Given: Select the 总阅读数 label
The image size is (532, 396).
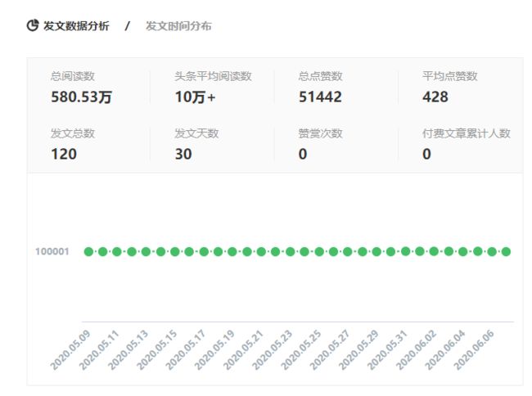Looking at the screenshot, I should 73,76.
